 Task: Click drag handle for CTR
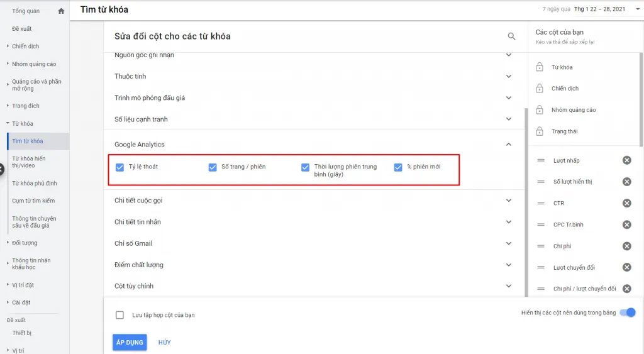click(541, 203)
